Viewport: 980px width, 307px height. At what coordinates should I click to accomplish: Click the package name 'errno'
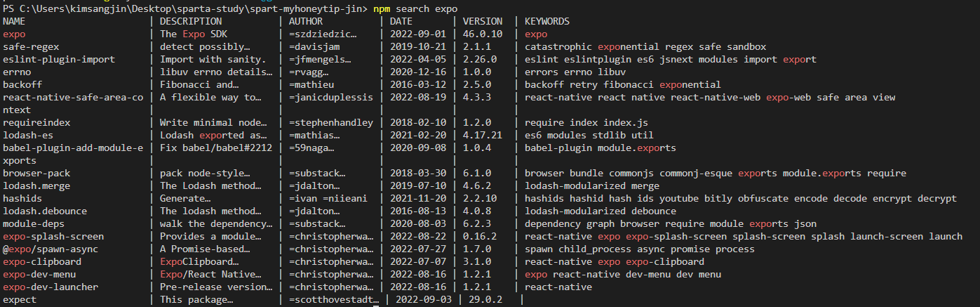[17, 72]
